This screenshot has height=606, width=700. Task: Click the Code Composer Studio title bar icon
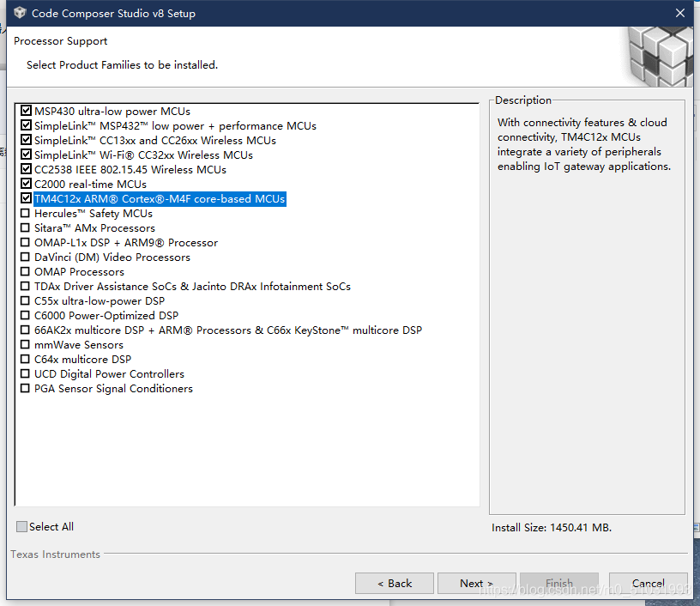click(x=20, y=13)
